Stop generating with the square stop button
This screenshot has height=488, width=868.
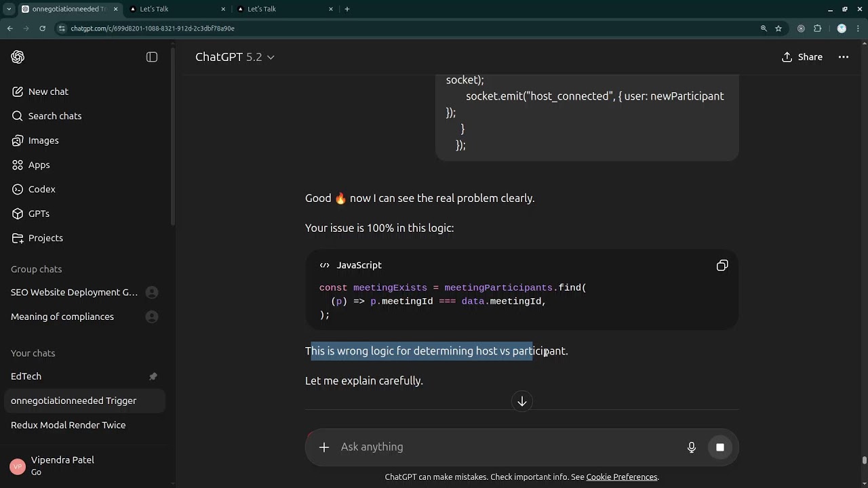(x=720, y=447)
